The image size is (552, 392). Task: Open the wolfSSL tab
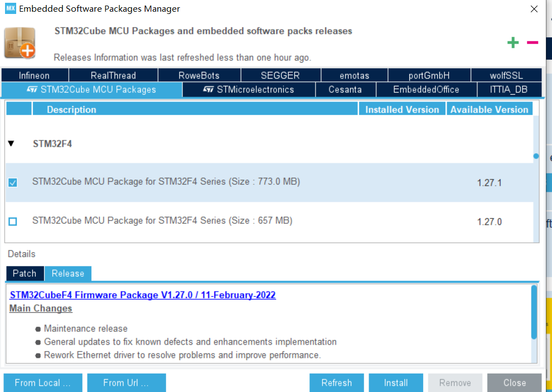click(x=506, y=75)
